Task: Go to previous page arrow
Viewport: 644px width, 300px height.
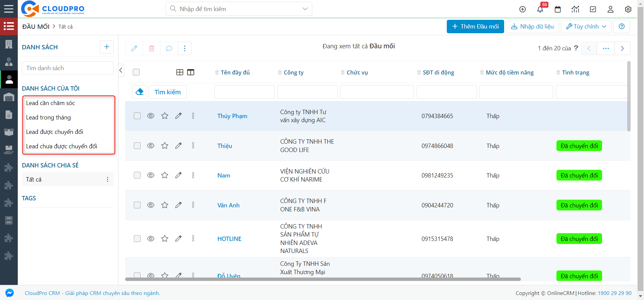Action: pos(589,48)
